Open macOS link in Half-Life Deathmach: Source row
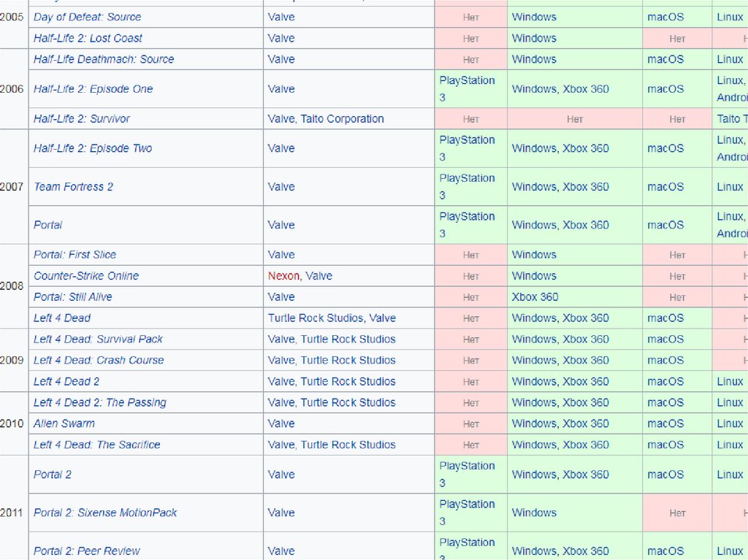Viewport: 748px width, 560px height. click(x=665, y=59)
